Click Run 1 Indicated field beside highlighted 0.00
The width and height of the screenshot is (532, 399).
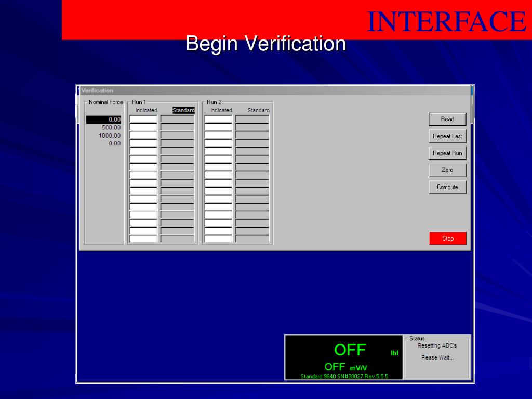click(143, 119)
